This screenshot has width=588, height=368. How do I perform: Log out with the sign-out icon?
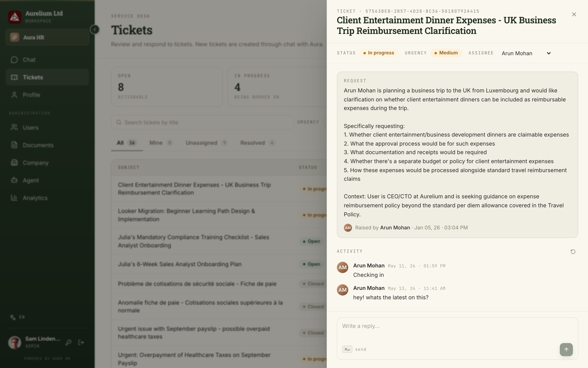coord(81,342)
